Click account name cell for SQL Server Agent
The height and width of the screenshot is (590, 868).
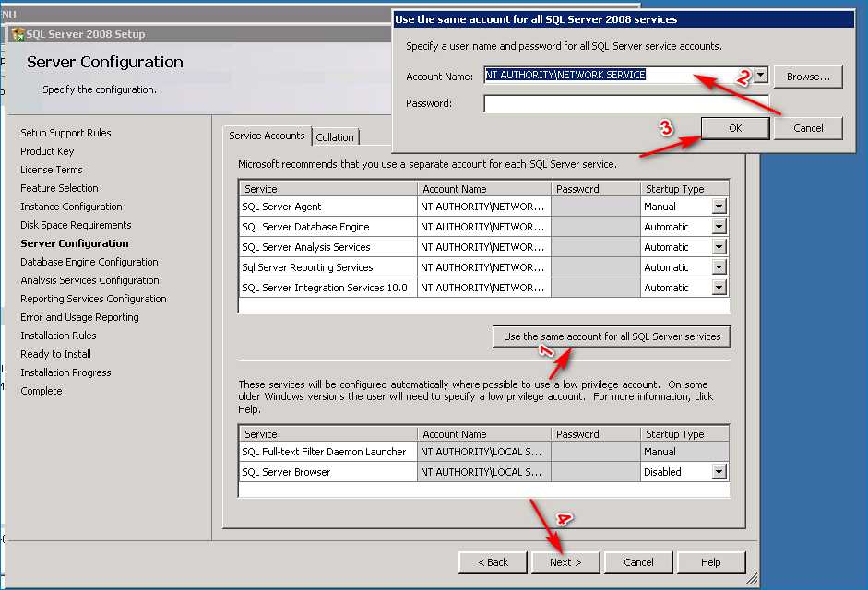click(x=484, y=206)
